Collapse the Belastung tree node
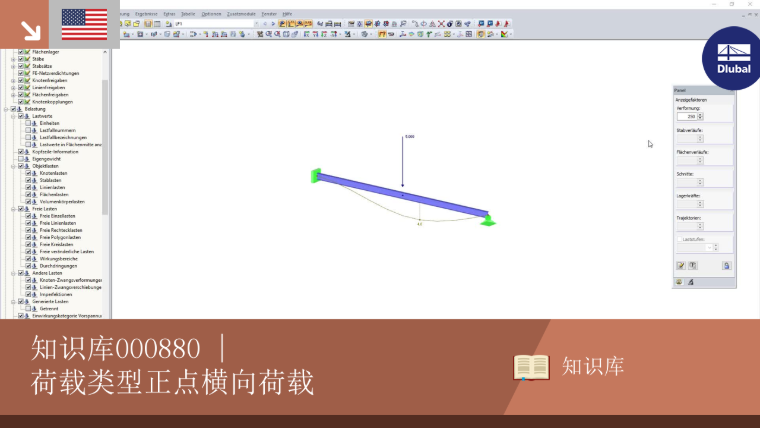Viewport: 760px width, 428px height. (6, 109)
